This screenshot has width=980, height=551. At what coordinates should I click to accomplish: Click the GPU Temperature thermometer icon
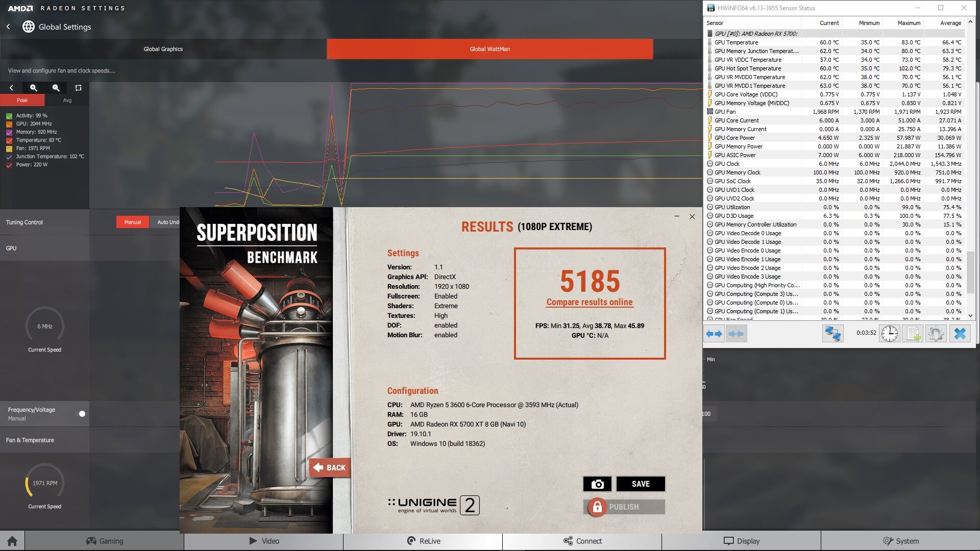(x=709, y=42)
